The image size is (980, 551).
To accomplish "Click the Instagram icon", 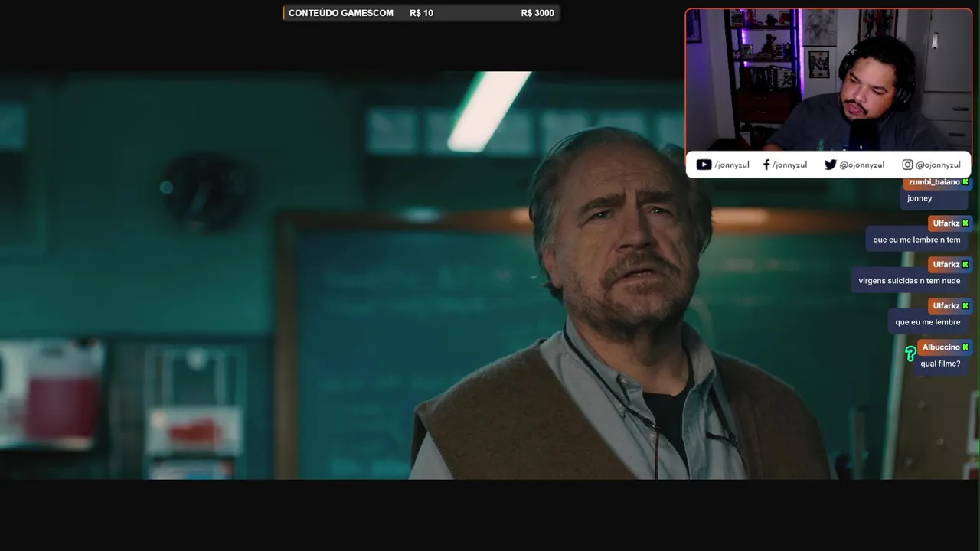I will click(x=907, y=165).
